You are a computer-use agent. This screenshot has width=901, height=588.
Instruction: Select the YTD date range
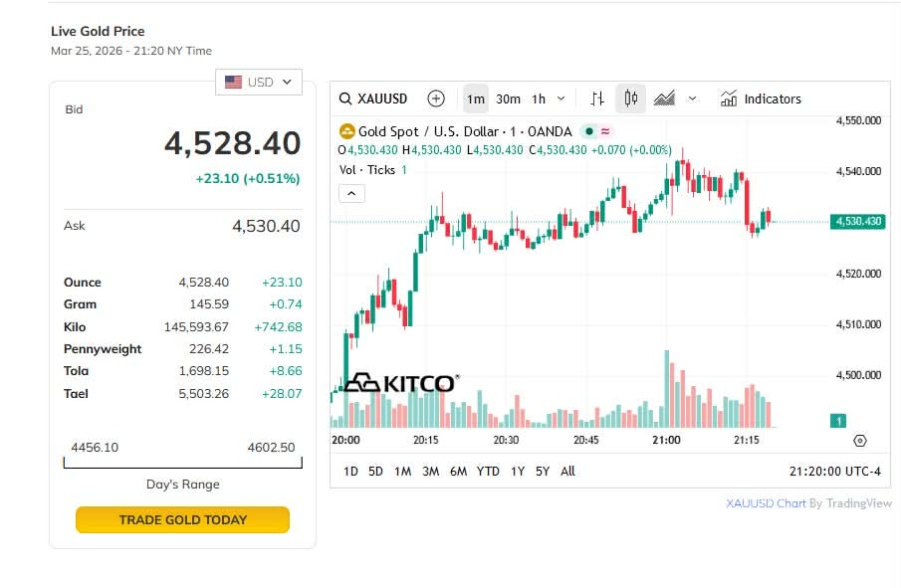(488, 471)
